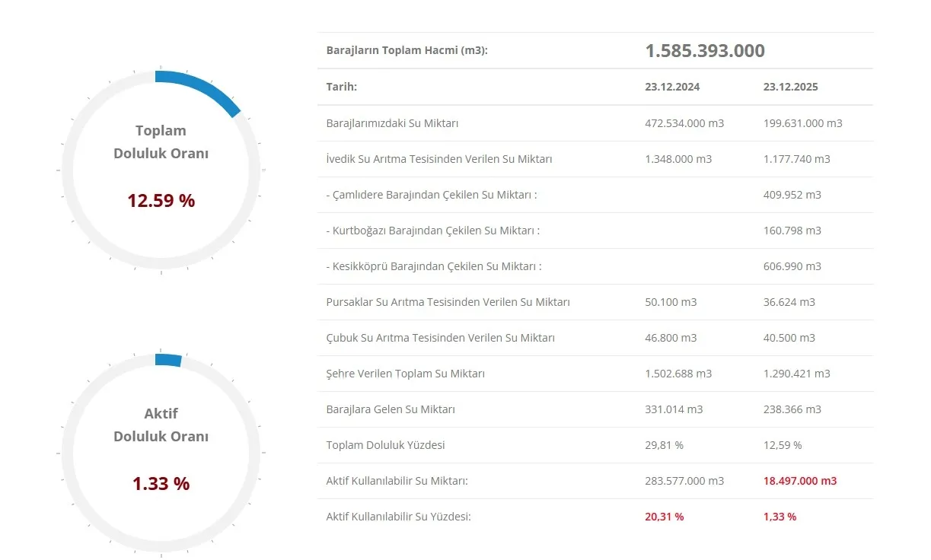Click the blue arc on Aktif Doluluk gauge
931x560 pixels.
tap(168, 360)
